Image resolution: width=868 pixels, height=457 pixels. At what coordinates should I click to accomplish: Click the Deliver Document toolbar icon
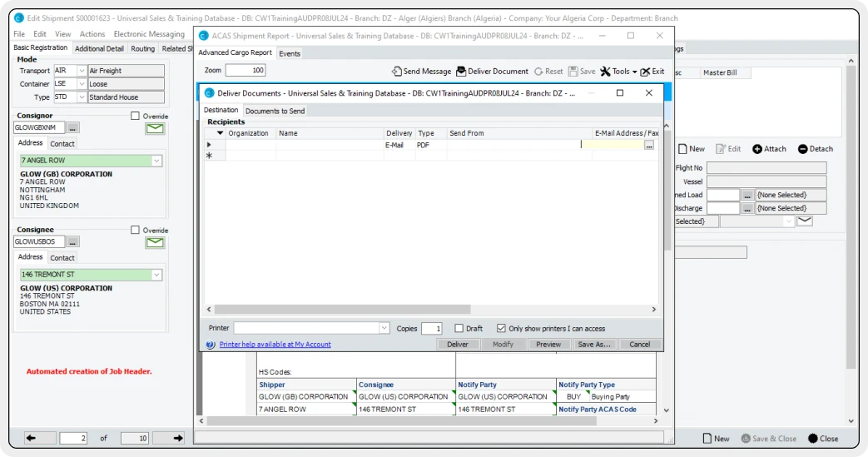point(492,72)
